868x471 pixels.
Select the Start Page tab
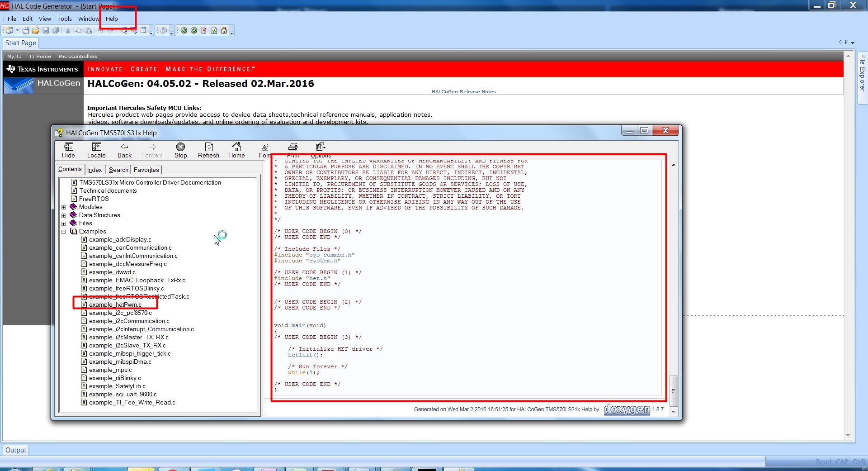[21, 43]
